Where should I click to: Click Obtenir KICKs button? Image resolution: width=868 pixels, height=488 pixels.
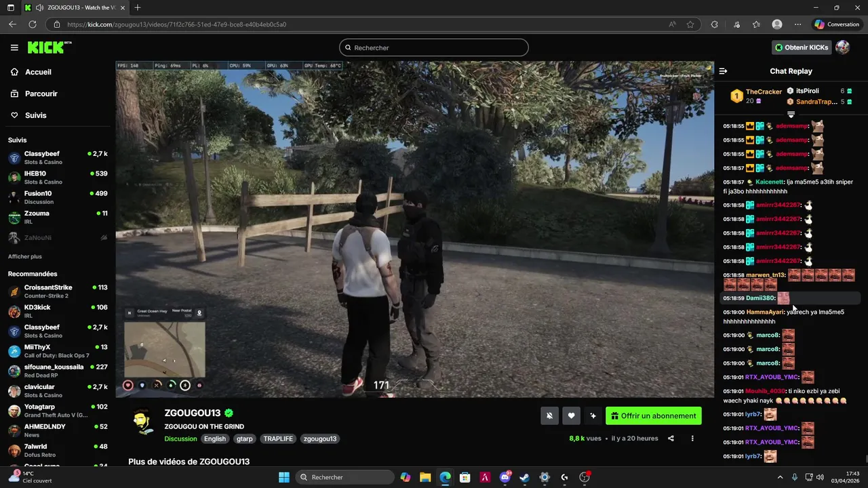[x=802, y=47]
